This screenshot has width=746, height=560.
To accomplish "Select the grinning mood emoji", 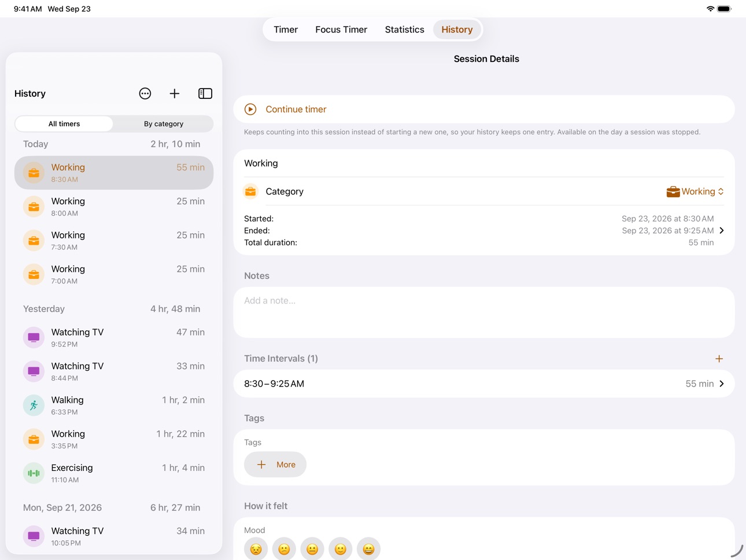I will point(368,549).
